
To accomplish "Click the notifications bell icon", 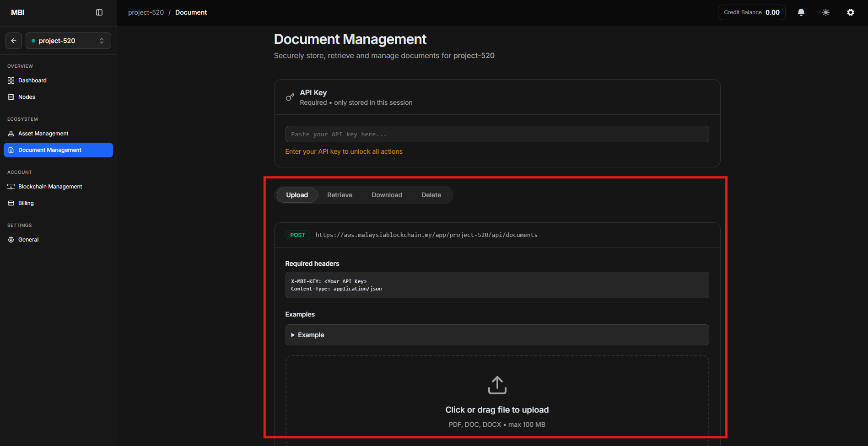I will point(801,12).
